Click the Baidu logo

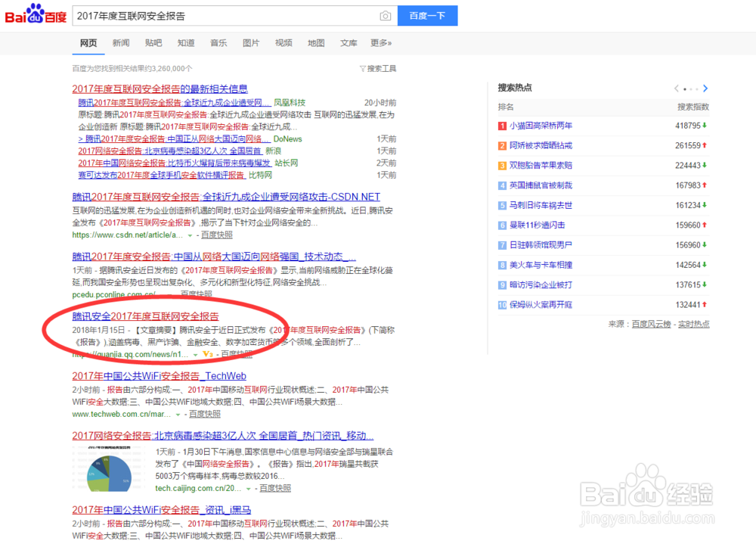[36, 14]
